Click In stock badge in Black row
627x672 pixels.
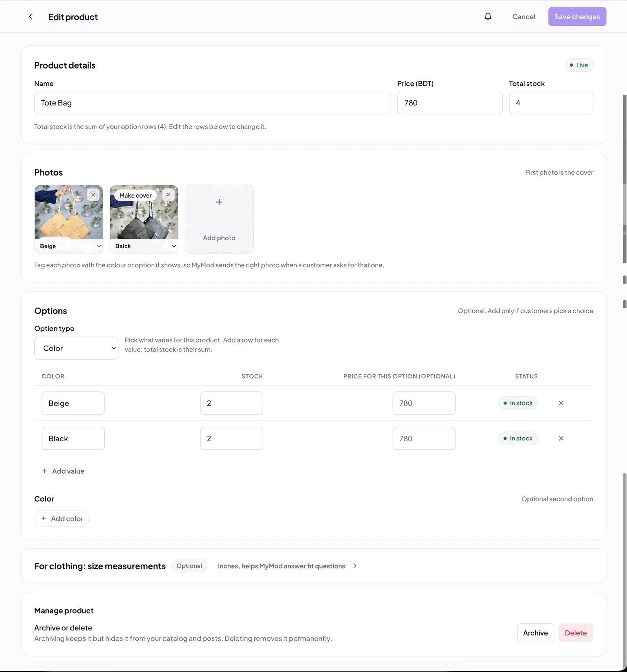pyautogui.click(x=518, y=438)
